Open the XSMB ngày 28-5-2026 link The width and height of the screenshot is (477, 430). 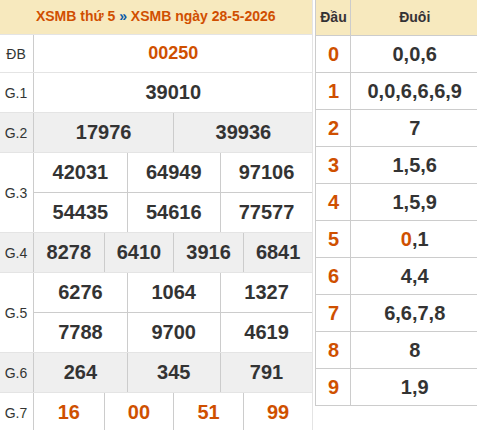click(203, 16)
